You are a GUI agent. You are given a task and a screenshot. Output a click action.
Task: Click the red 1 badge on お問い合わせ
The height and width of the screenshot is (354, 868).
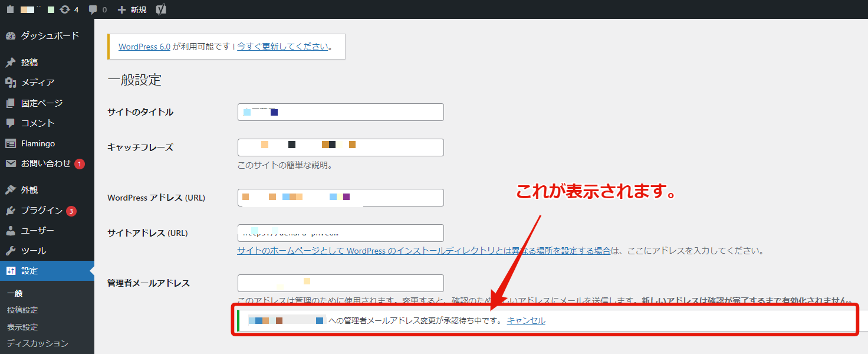coord(80,164)
